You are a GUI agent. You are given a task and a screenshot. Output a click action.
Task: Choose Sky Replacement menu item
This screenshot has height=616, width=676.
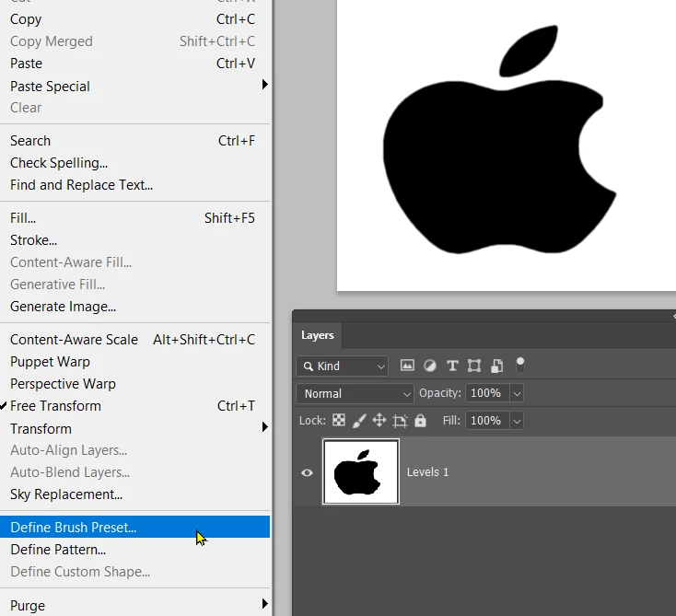[135, 494]
